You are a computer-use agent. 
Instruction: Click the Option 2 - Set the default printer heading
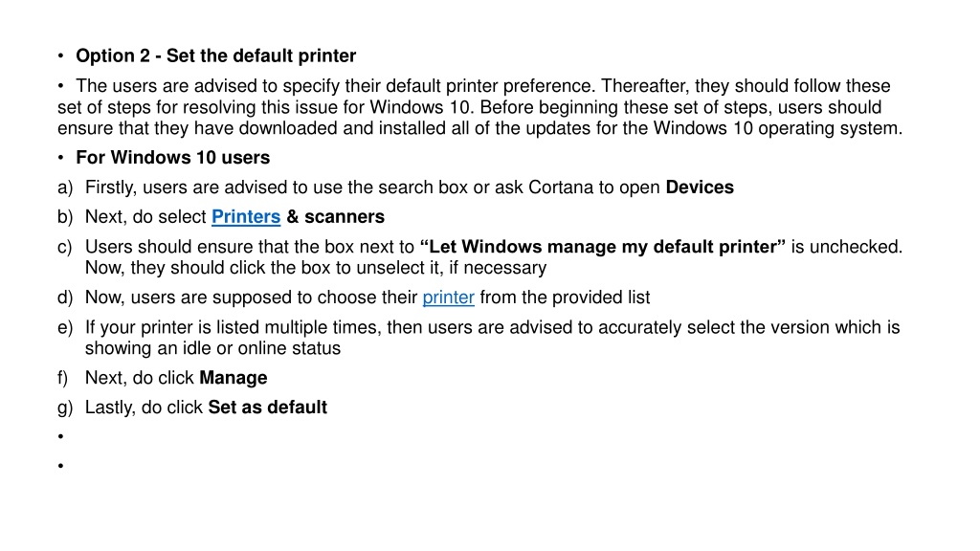coord(215,55)
